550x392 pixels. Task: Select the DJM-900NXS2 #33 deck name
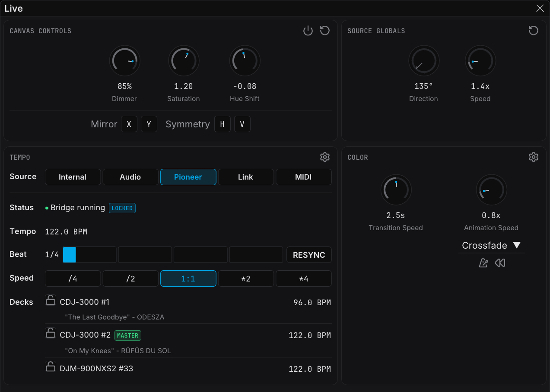pos(96,368)
